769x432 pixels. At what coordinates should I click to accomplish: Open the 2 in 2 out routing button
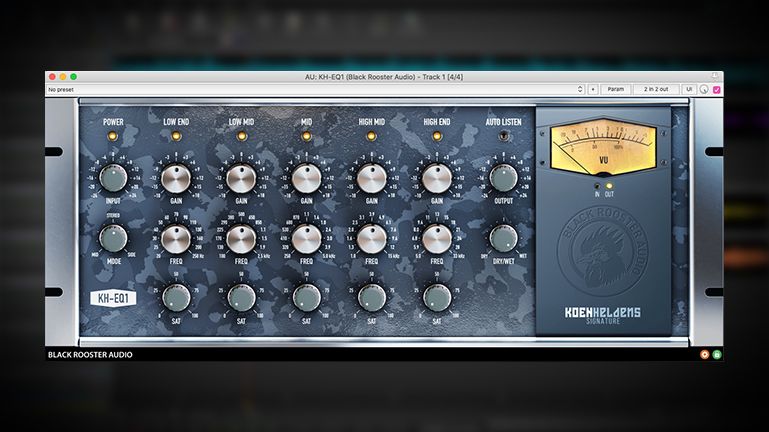point(656,89)
